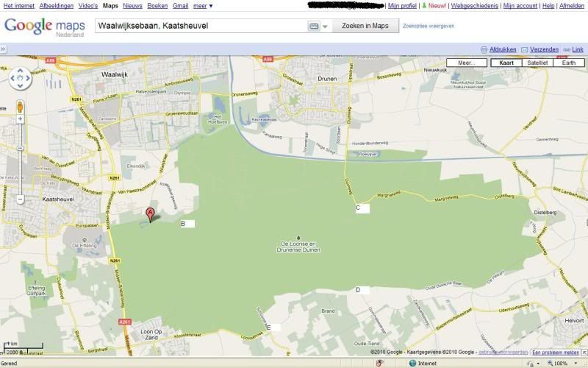Click the Nieuw! link
588x368 pixels.
pos(437,6)
